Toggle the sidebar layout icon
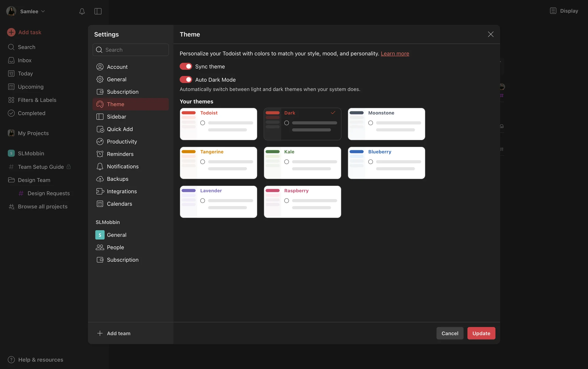Screen dimensions: 588x369 [x=98, y=11]
